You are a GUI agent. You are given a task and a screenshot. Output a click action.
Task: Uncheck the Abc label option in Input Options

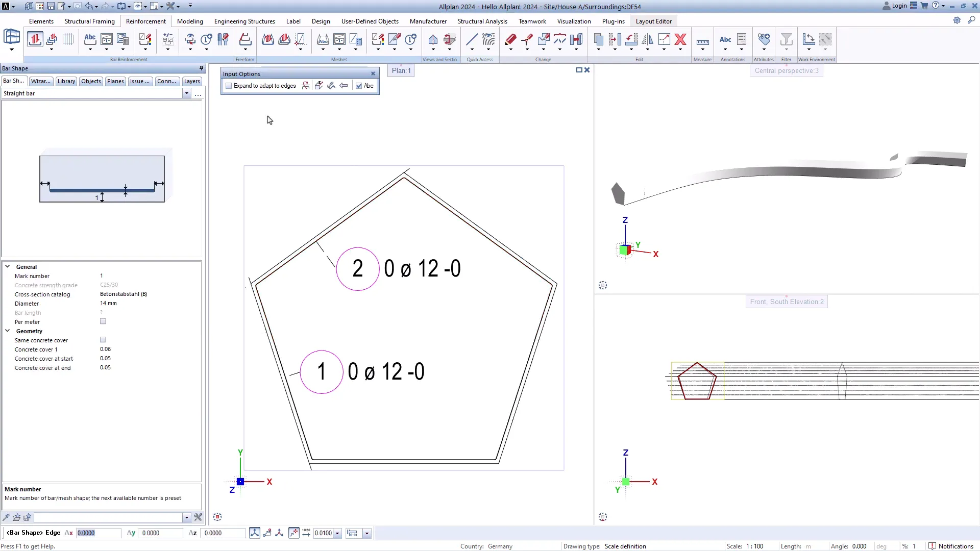point(358,85)
